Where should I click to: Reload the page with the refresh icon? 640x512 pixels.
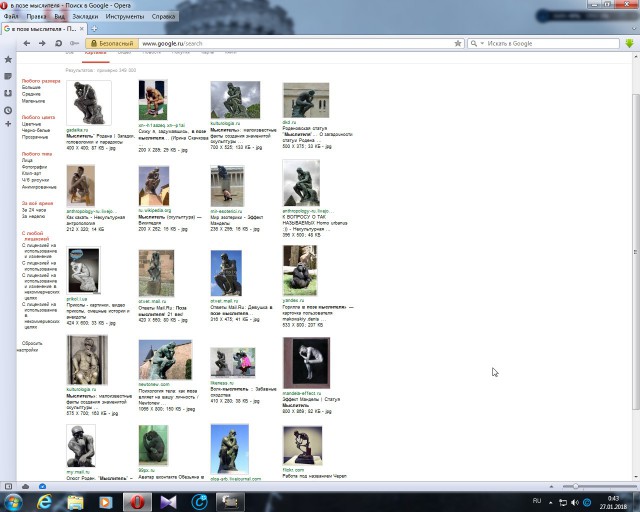(x=58, y=43)
